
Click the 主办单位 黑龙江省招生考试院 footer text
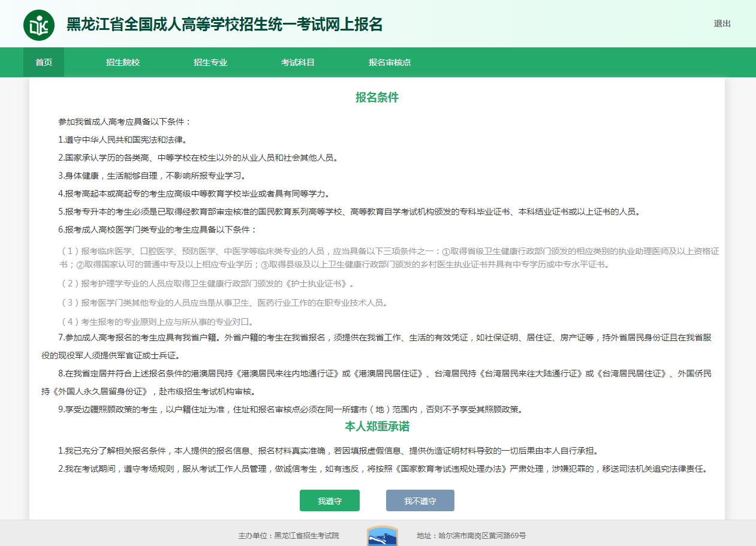click(288, 536)
